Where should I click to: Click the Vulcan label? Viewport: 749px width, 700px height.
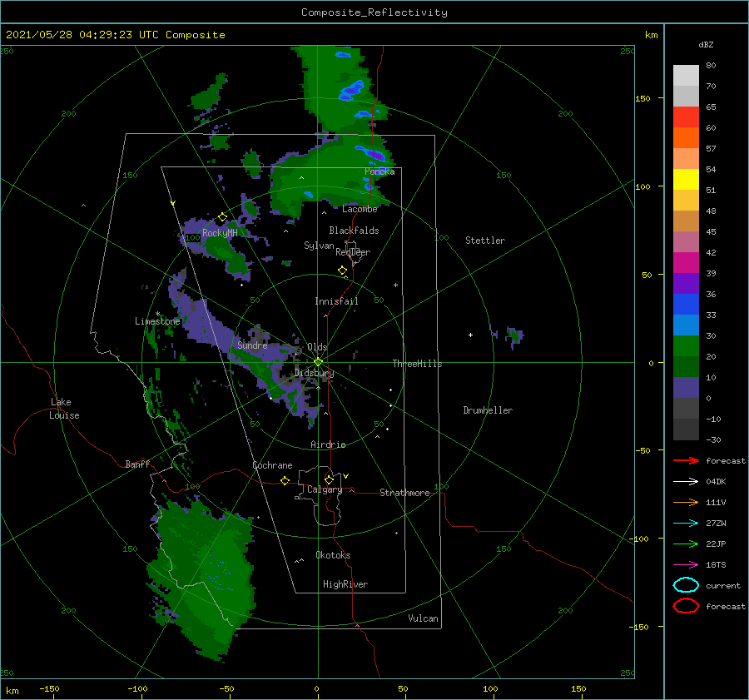[x=423, y=618]
